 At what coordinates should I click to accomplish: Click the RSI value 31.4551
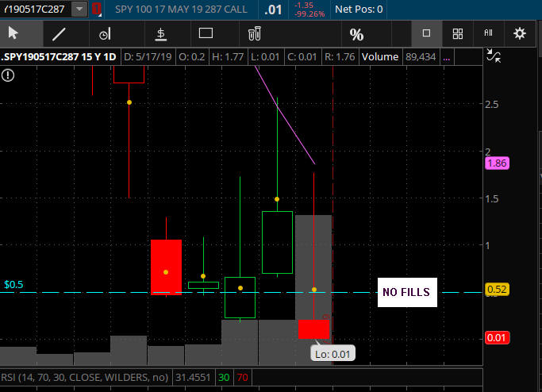coord(193,378)
